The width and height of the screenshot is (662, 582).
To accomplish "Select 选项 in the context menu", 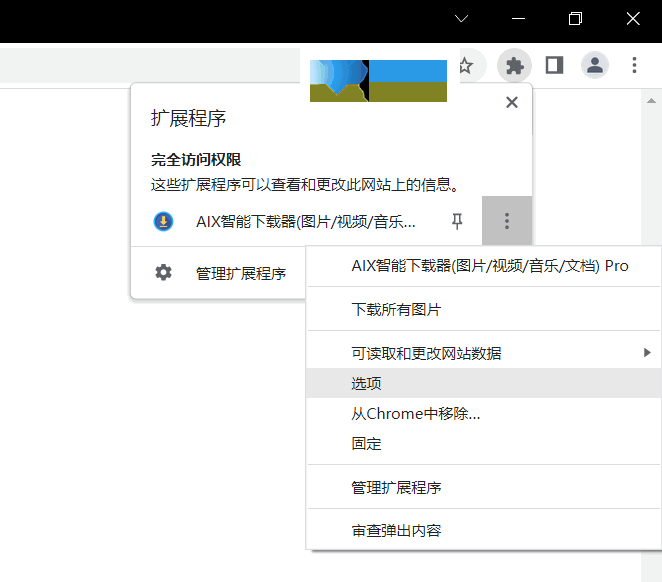I will (x=483, y=383).
